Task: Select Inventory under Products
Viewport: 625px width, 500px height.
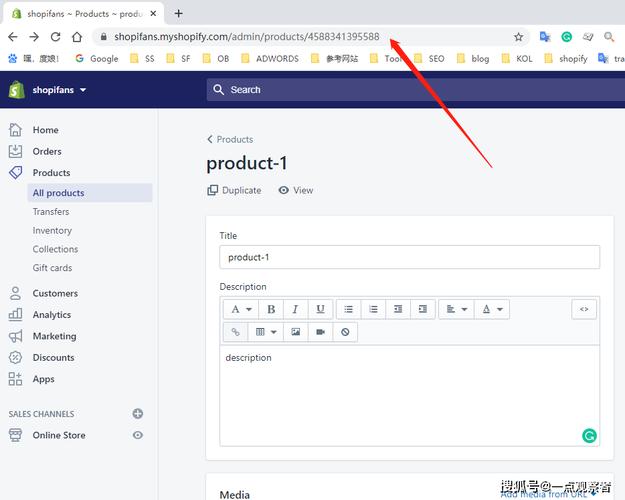Action: tap(52, 230)
